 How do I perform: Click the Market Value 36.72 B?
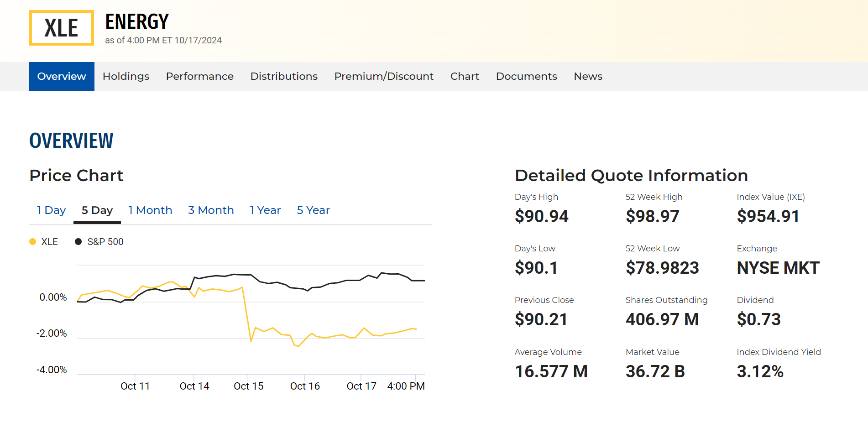tap(655, 371)
